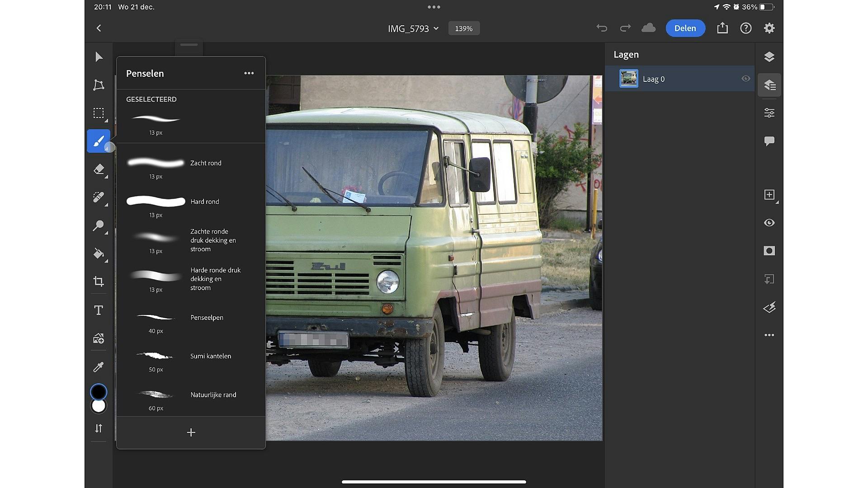Viewport: 868px width, 488px height.
Task: Select the Paint Bucket fill tool
Action: 99,253
